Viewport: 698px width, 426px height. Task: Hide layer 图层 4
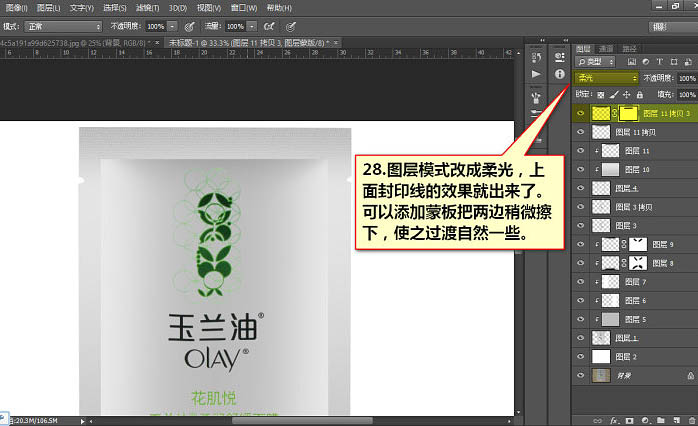580,188
